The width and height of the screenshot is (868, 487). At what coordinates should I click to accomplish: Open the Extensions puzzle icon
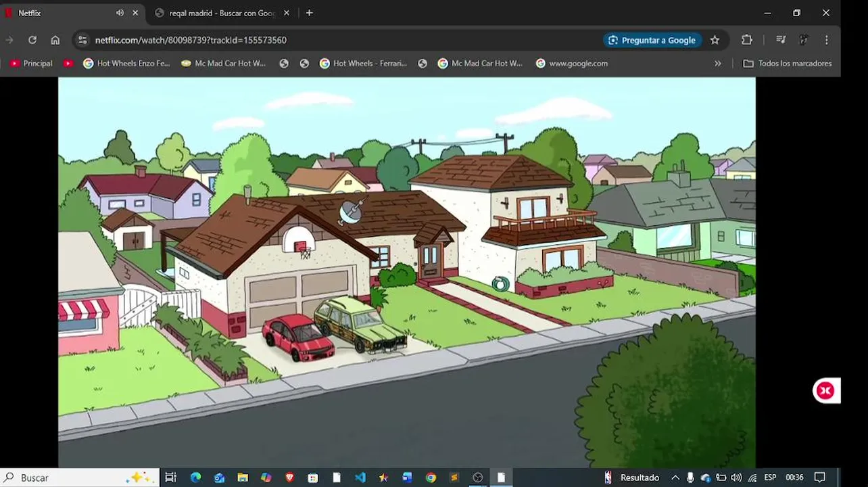[x=747, y=40]
